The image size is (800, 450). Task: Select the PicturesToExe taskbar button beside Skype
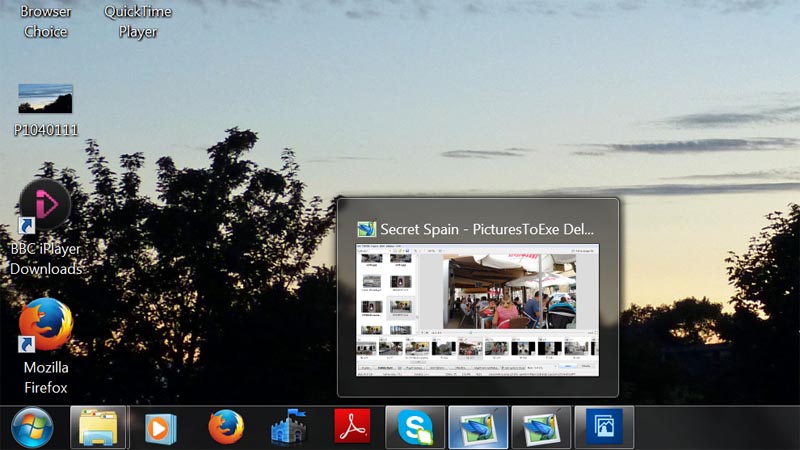click(x=478, y=428)
